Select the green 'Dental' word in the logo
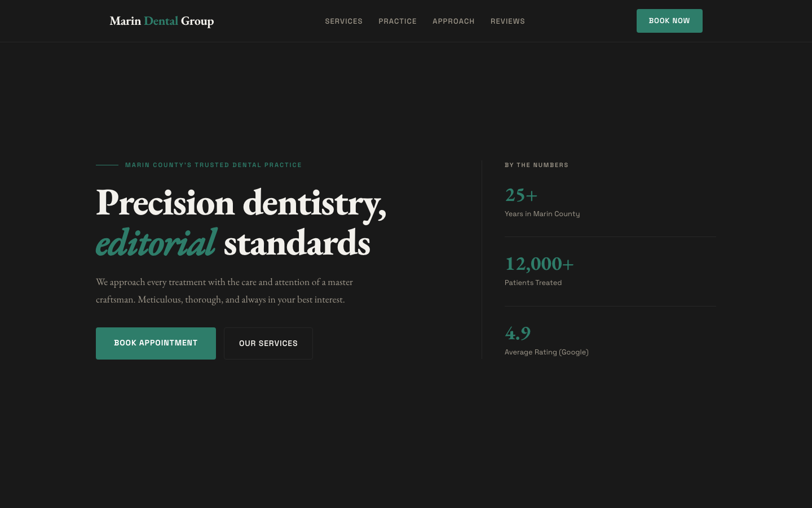The width and height of the screenshot is (812, 508). [161, 21]
